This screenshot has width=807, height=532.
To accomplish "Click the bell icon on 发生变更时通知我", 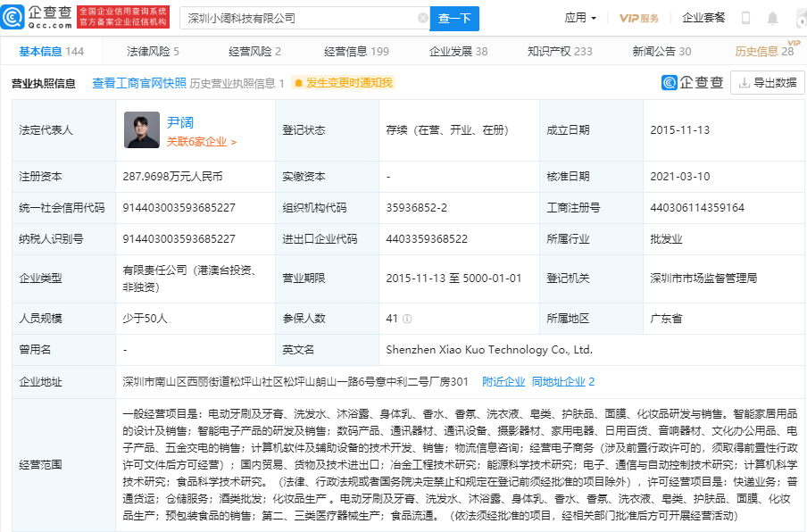I will click(x=298, y=83).
